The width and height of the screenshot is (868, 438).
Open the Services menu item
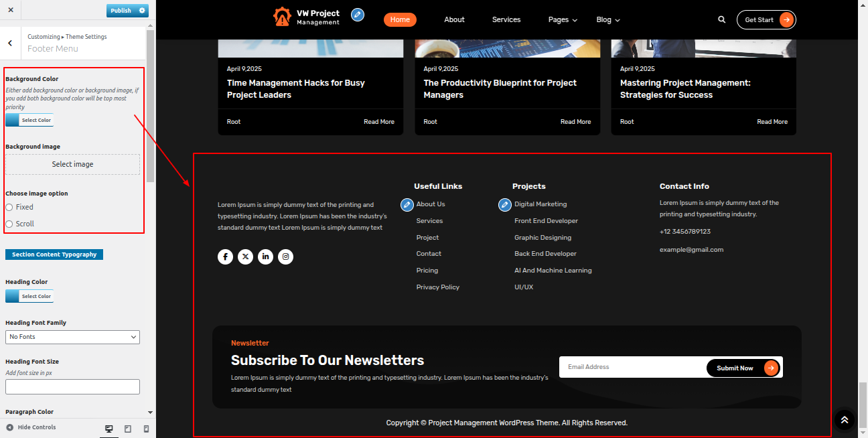coord(506,20)
